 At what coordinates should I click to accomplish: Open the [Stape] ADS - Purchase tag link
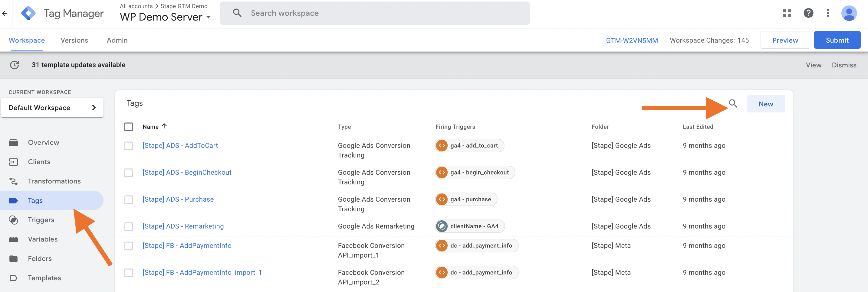(178, 199)
